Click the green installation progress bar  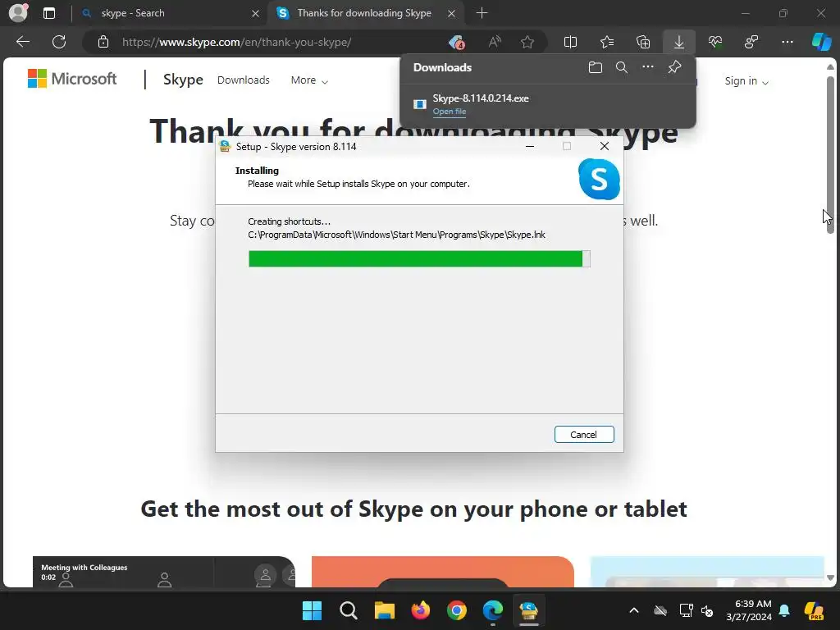(415, 258)
